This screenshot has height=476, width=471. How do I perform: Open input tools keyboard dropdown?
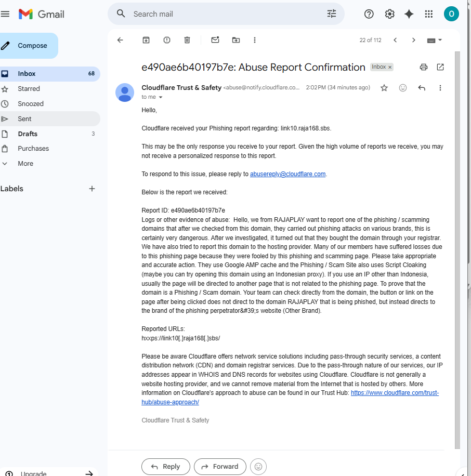pyautogui.click(x=434, y=41)
